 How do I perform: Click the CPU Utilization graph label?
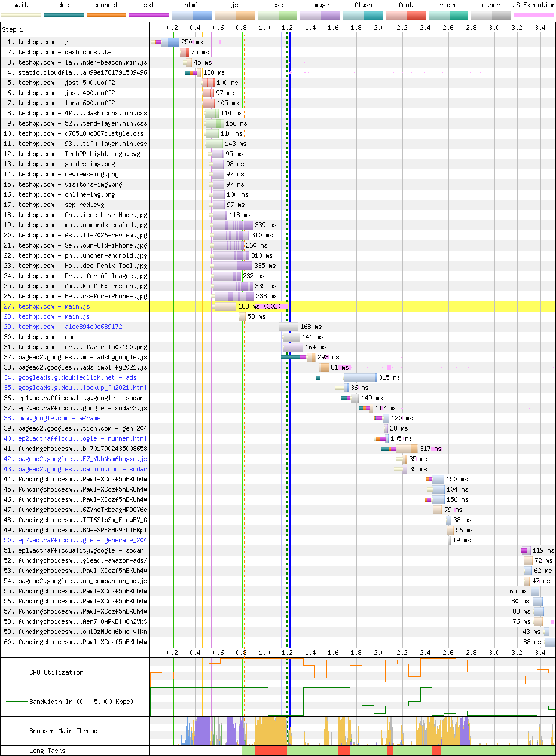pyautogui.click(x=56, y=672)
